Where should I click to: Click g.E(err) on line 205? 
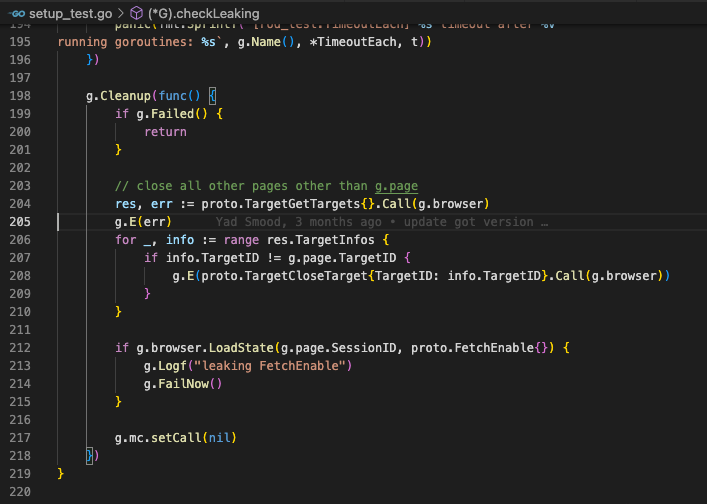coord(143,222)
